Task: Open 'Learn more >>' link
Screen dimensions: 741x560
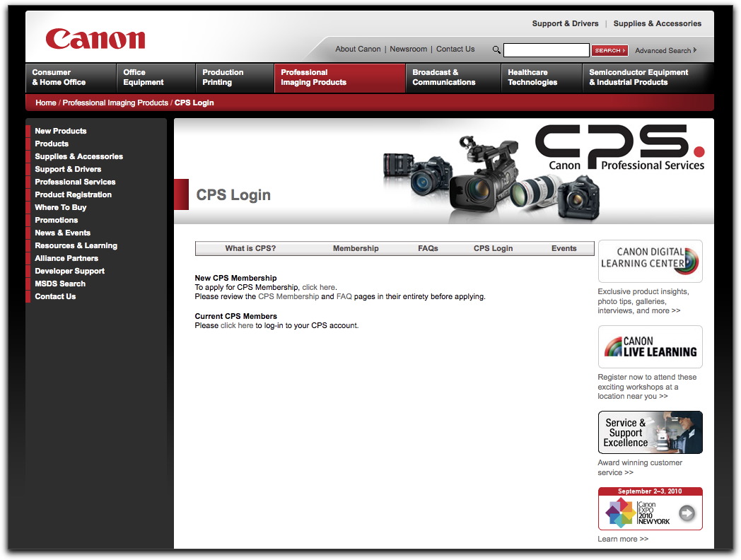Action: coord(622,539)
